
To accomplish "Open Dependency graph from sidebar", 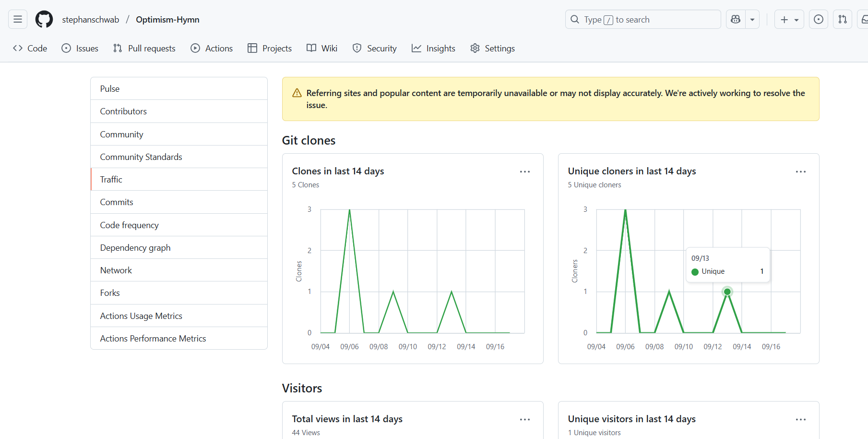I will point(135,248).
